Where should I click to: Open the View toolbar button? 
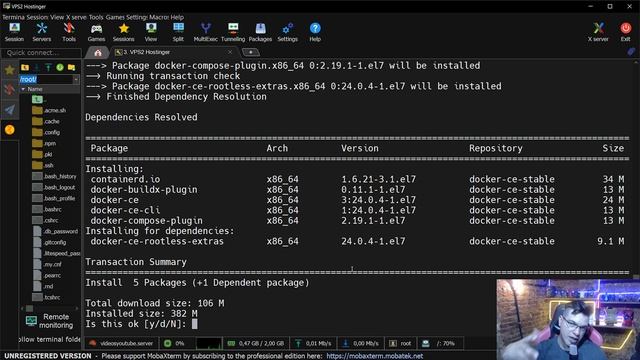[x=151, y=32]
